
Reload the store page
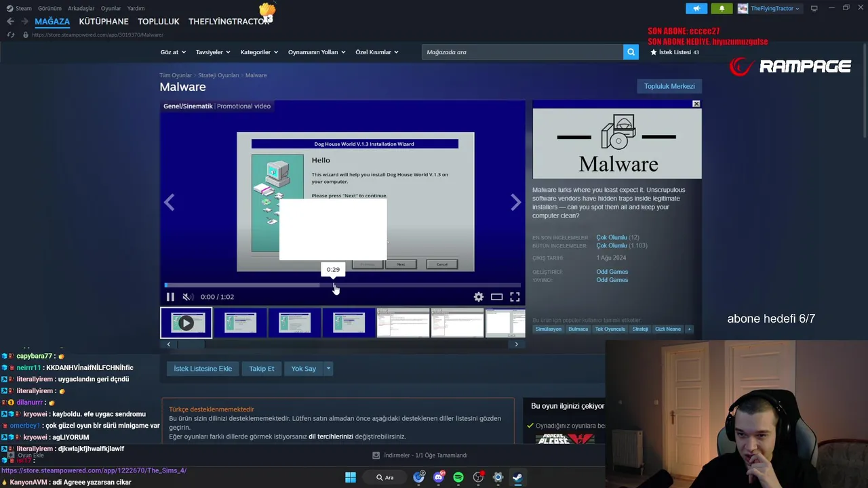[10, 35]
